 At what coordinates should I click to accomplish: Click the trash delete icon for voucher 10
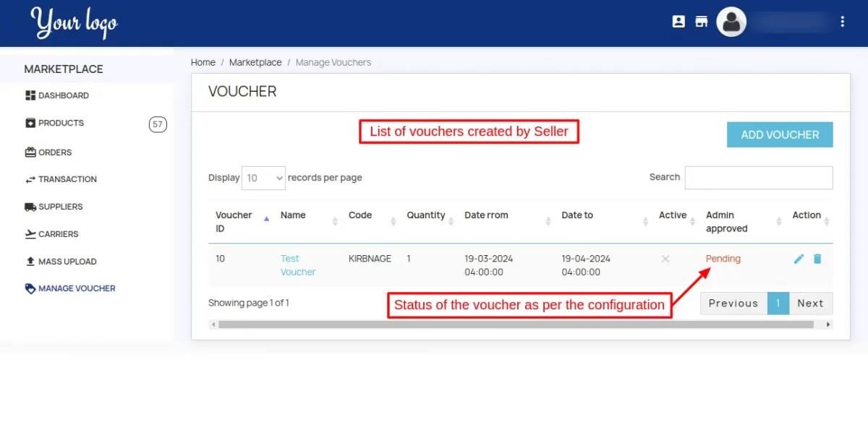pyautogui.click(x=817, y=259)
